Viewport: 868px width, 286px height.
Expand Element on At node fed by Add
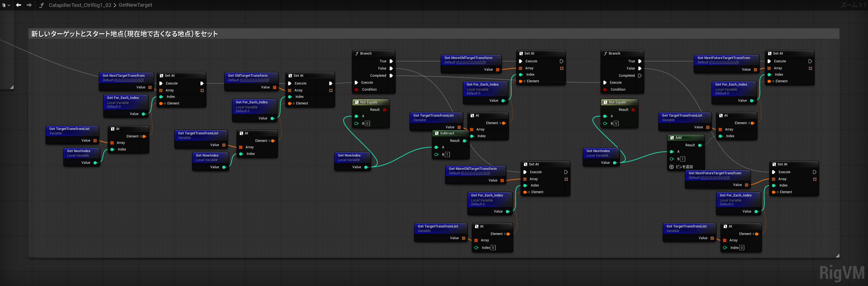coord(749,123)
